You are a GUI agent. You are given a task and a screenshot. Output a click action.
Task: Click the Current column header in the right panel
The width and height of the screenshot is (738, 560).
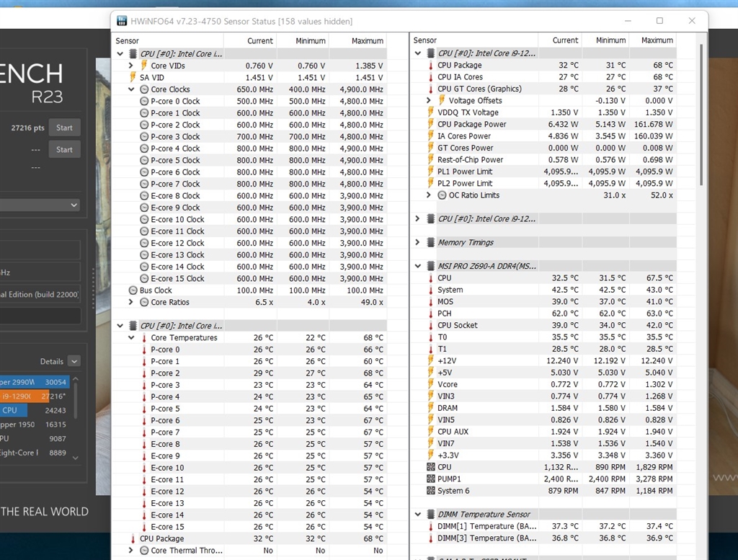564,40
